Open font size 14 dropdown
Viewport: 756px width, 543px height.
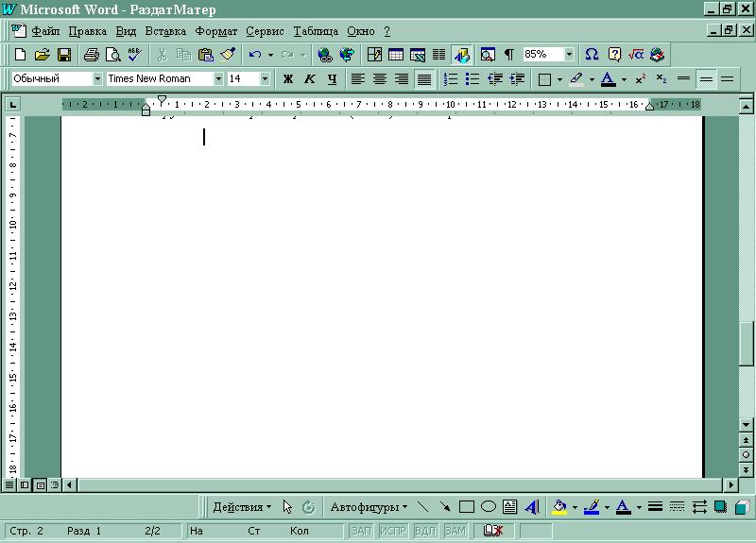click(x=265, y=79)
